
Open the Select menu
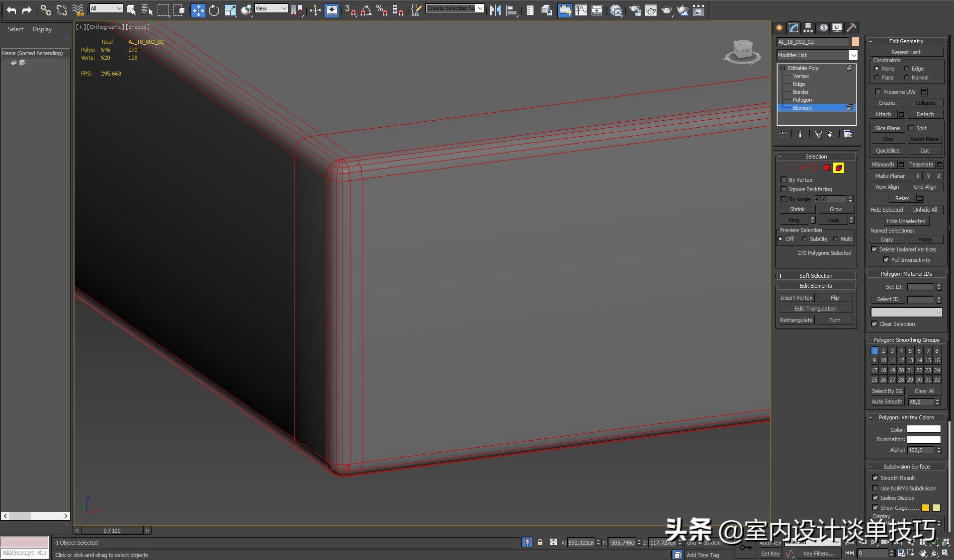coord(15,29)
